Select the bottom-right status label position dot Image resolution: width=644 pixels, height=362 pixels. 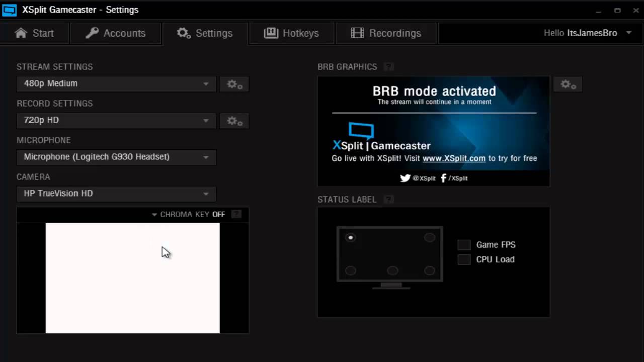pos(429,270)
